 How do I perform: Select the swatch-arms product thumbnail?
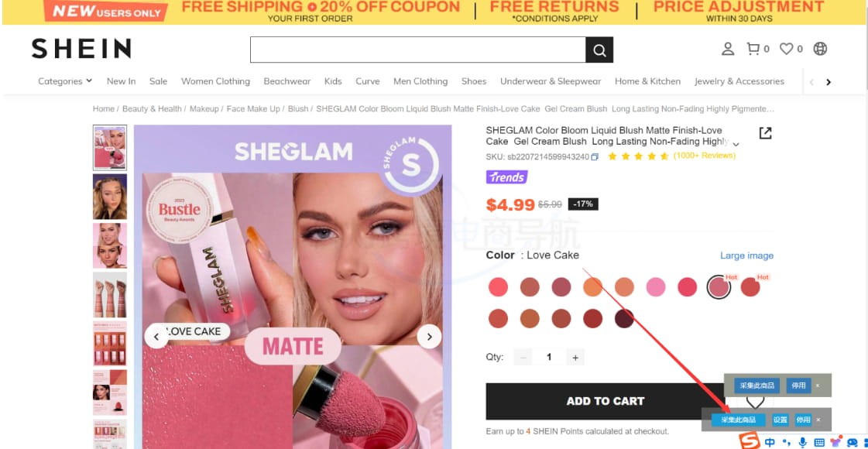coord(110,294)
